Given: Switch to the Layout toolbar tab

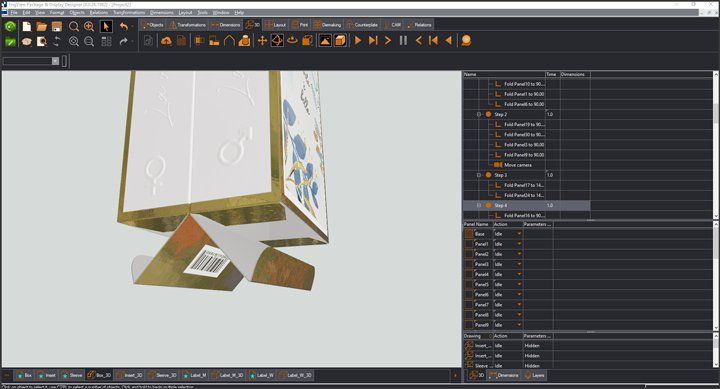Looking at the screenshot, I should click(276, 25).
